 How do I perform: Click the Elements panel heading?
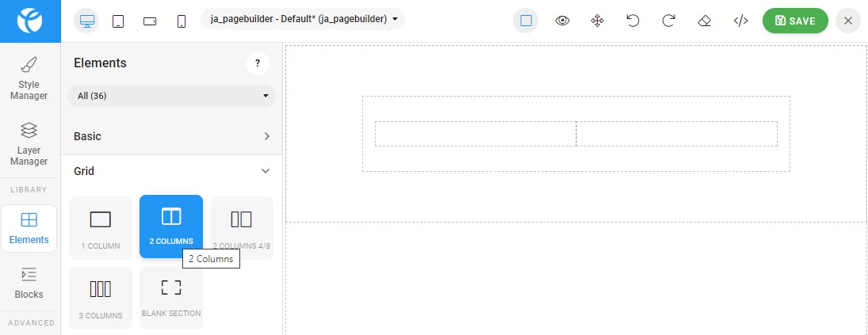click(x=100, y=63)
